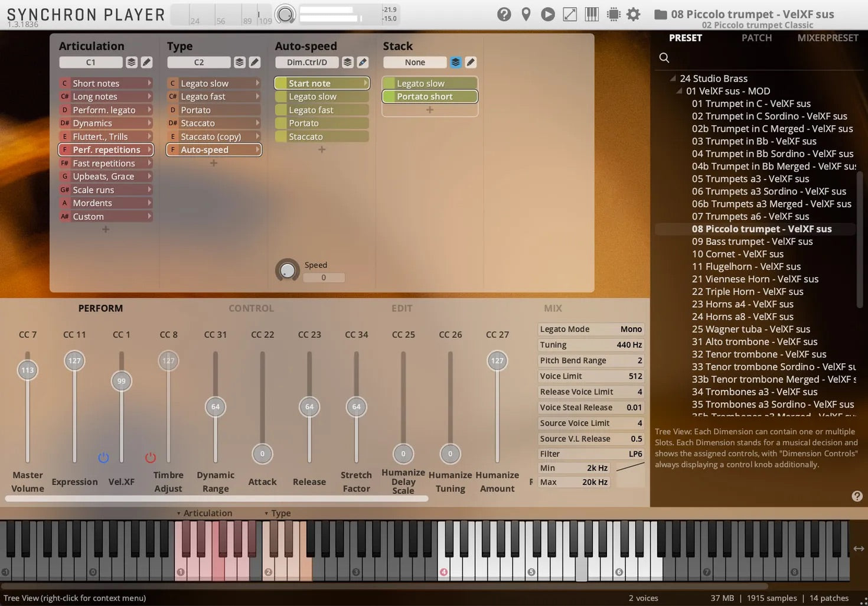Open settings with the gear icon

pyautogui.click(x=634, y=14)
